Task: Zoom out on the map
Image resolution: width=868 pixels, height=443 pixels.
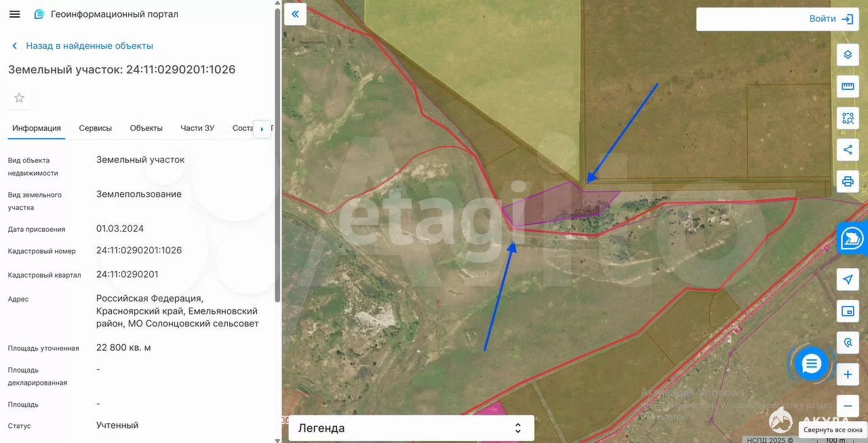Action: (x=848, y=406)
